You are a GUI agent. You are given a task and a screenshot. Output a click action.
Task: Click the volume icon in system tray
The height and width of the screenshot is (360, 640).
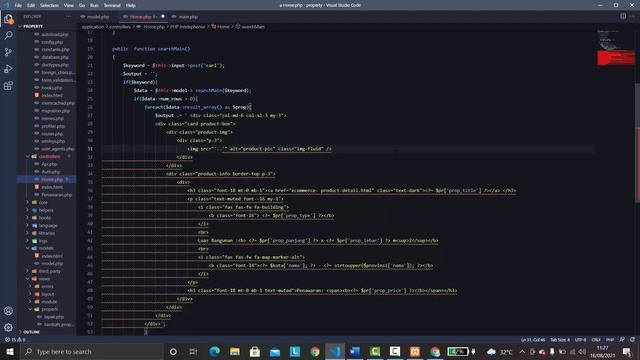582,351
